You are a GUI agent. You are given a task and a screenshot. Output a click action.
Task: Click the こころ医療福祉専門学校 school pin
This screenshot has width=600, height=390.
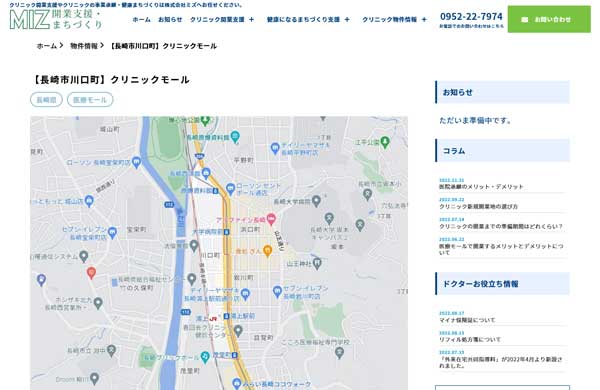pos(339,352)
